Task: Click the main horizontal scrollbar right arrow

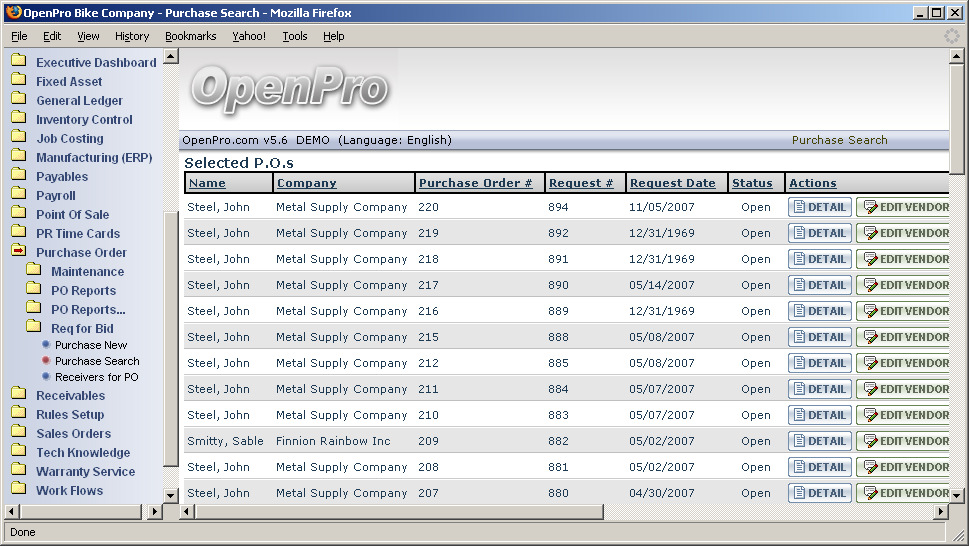Action: (x=940, y=512)
